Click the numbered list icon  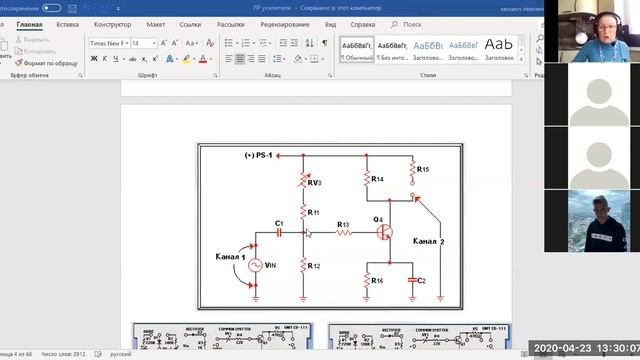(245, 43)
